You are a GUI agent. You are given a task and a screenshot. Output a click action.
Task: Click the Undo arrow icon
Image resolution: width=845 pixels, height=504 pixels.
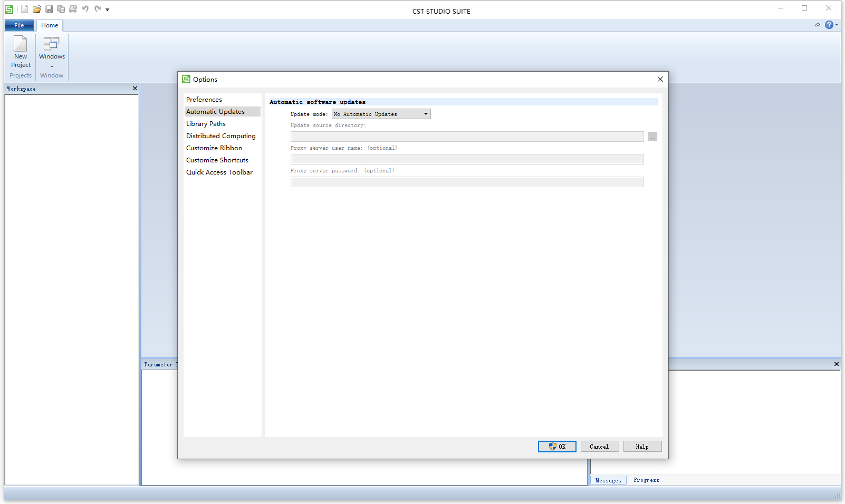pyautogui.click(x=85, y=9)
